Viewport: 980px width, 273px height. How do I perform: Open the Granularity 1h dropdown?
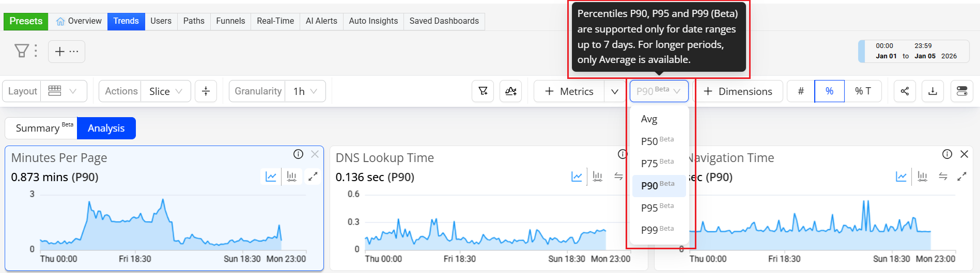click(305, 91)
